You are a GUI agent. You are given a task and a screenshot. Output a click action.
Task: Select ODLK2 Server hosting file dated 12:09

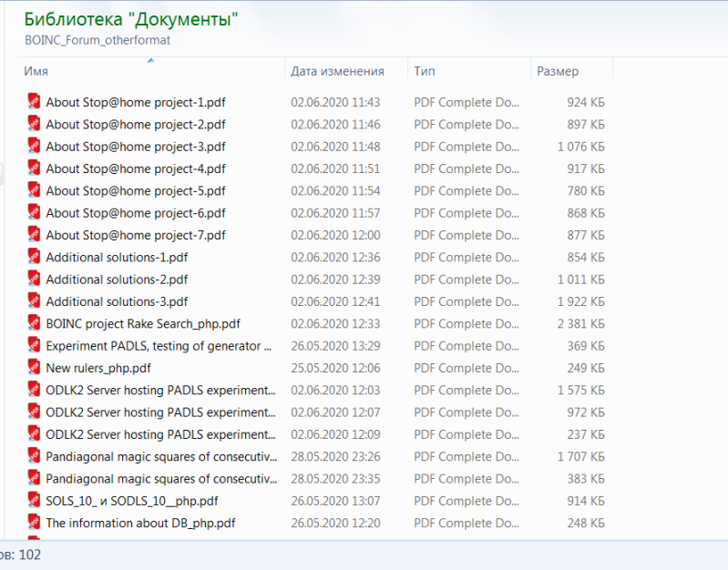160,434
